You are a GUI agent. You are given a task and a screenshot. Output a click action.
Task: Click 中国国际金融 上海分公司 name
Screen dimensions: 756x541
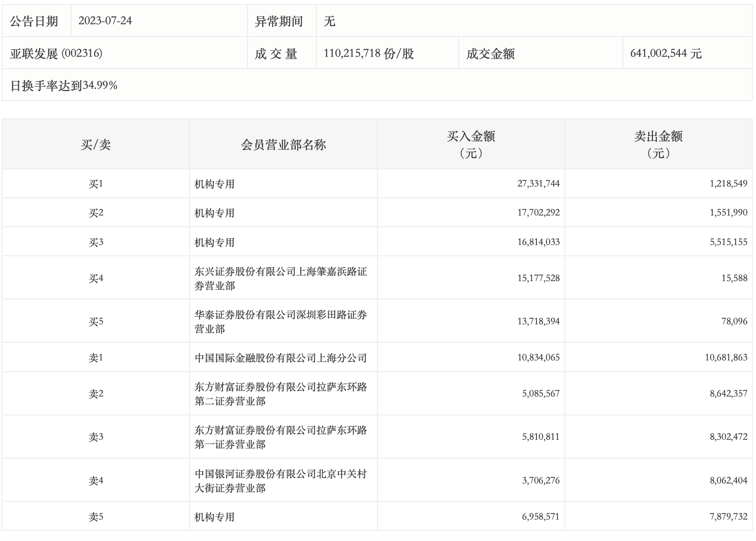pos(280,357)
